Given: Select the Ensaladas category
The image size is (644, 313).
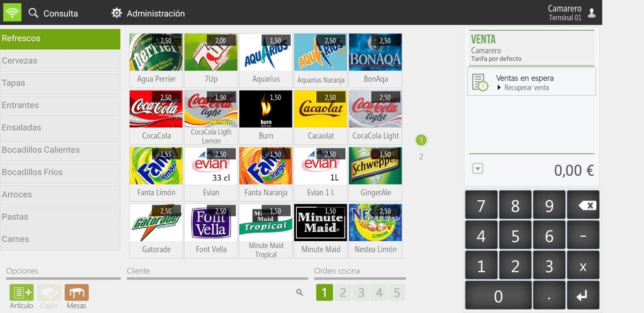Looking at the screenshot, I should tap(60, 128).
